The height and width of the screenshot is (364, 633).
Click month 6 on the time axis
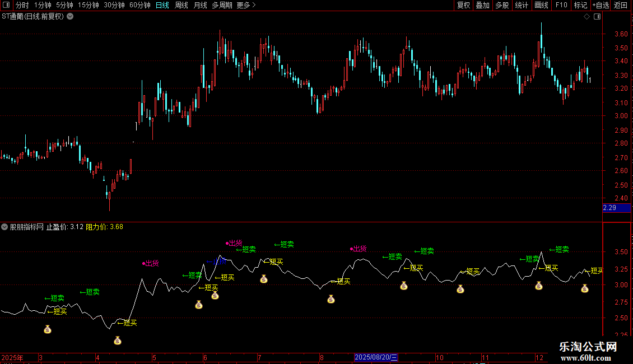205,357
